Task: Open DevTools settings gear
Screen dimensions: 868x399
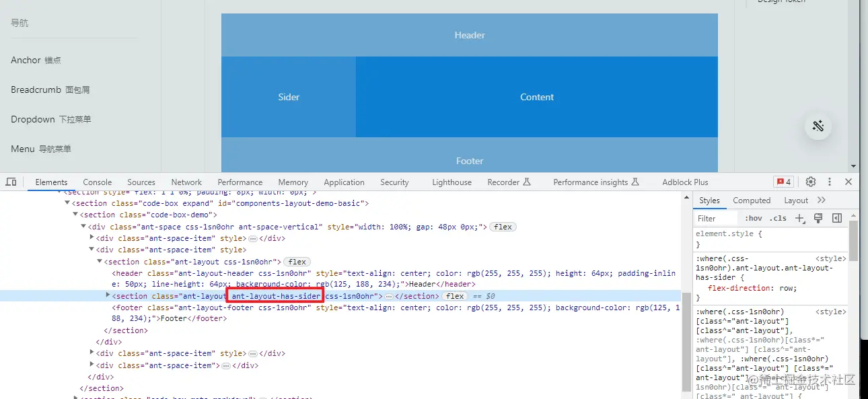Action: [x=811, y=182]
